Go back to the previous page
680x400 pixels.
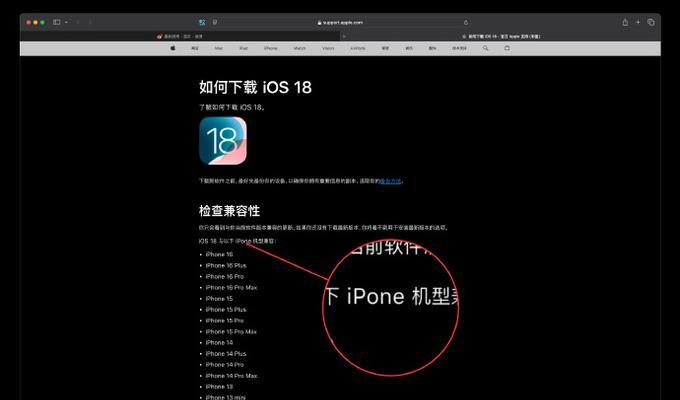pyautogui.click(x=78, y=22)
